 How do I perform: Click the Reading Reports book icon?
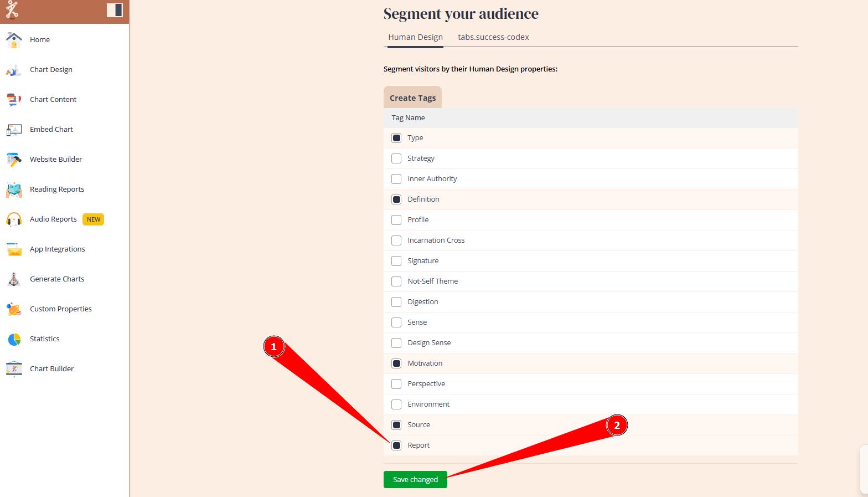14,189
